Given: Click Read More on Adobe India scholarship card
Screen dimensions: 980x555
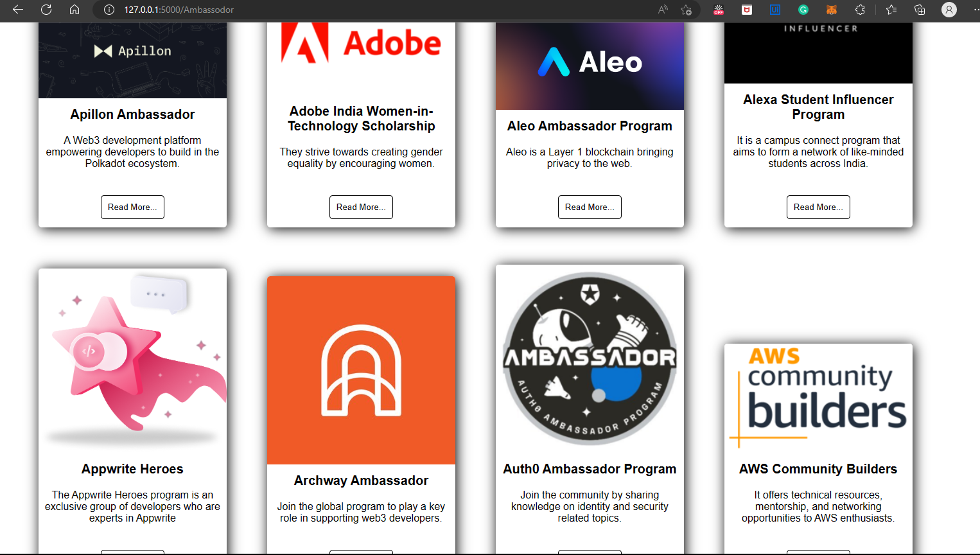Looking at the screenshot, I should pos(361,207).
